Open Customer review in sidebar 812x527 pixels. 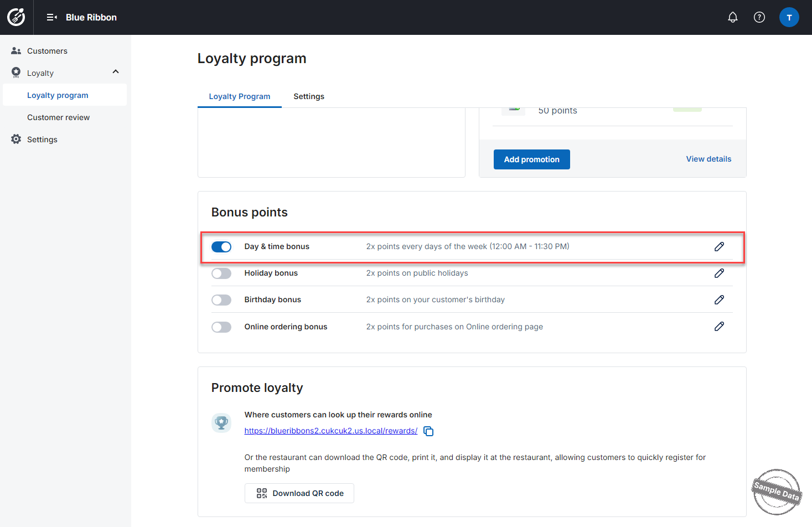(x=65, y=117)
